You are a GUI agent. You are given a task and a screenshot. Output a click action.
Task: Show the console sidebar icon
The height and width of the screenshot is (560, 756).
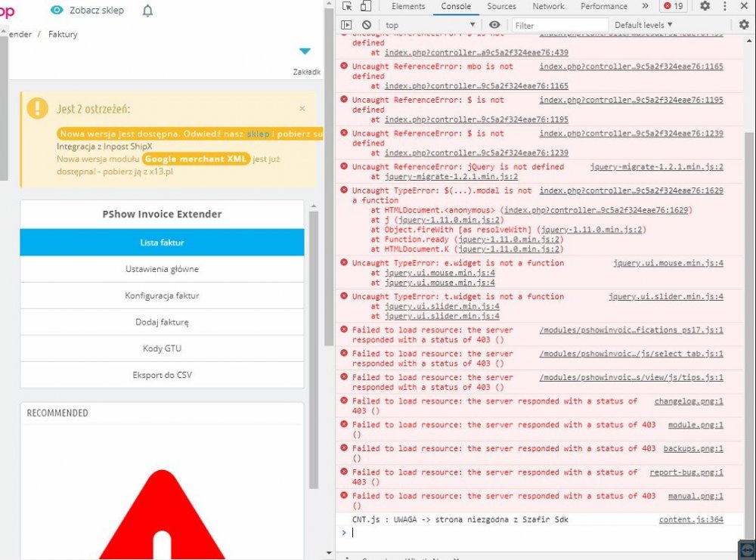(346, 25)
